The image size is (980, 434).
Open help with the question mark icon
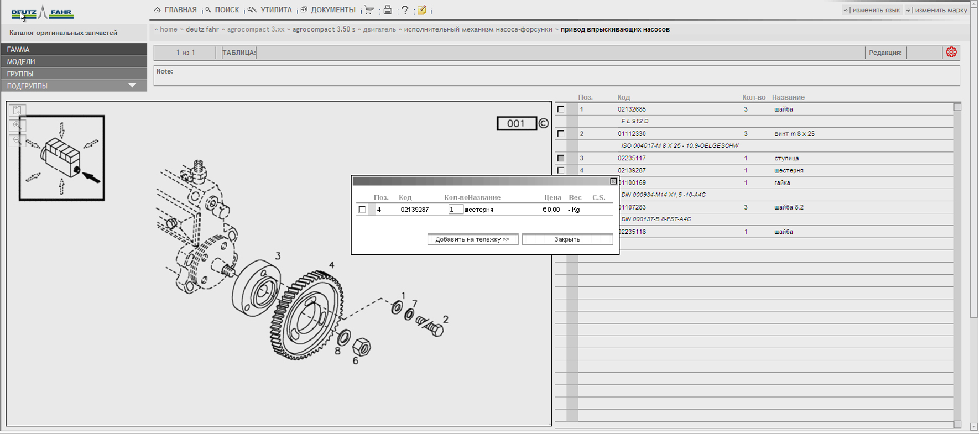click(405, 10)
